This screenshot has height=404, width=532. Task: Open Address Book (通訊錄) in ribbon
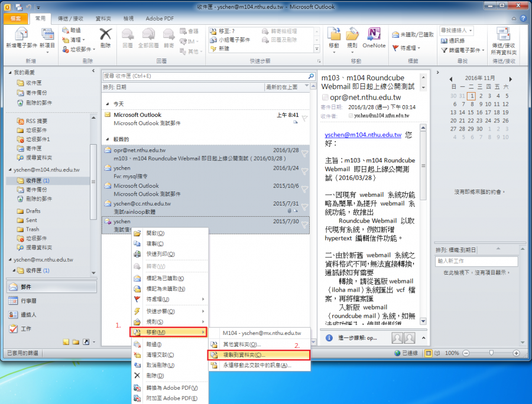[456, 40]
